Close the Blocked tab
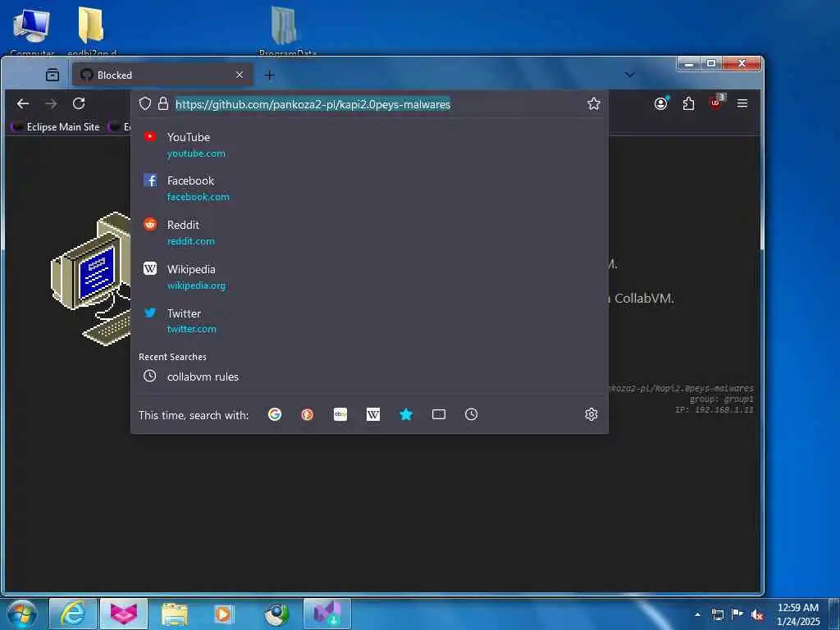Viewport: 840px width, 630px height. 240,75
